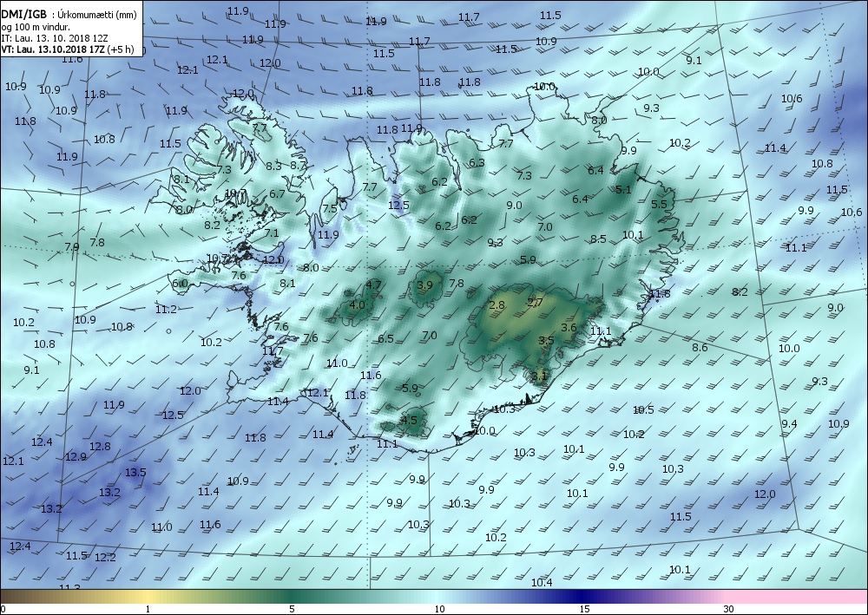Select the 4.0 value label
Image resolution: width=868 pixels, height=615 pixels.
[357, 304]
